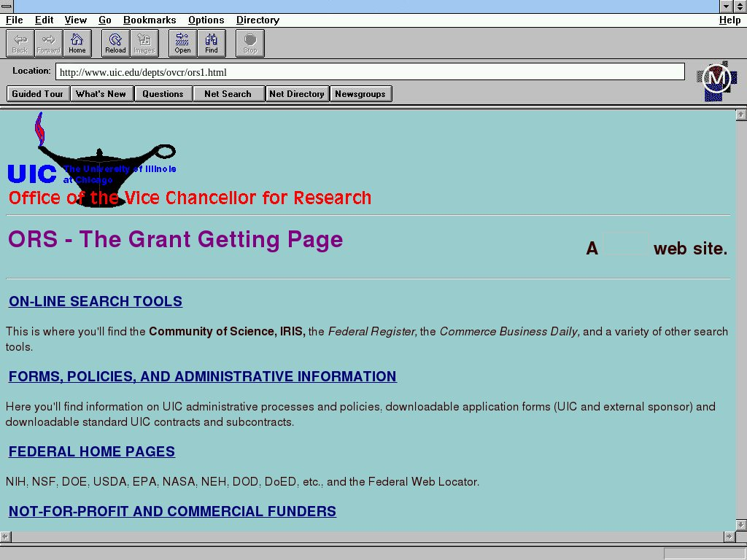Click the Images toolbar icon
Image resolution: width=747 pixels, height=560 pixels.
[144, 43]
